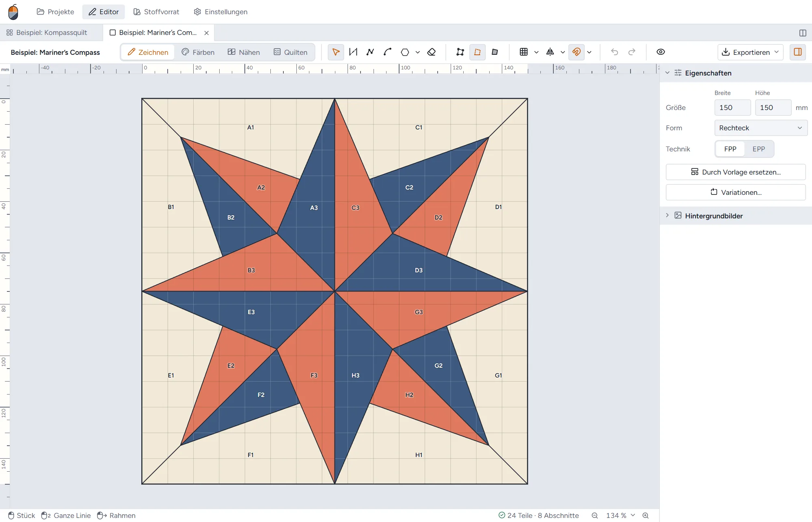Screen dimensions: 812x522
Task: Click split view icon in tab bar
Action: [803, 33]
